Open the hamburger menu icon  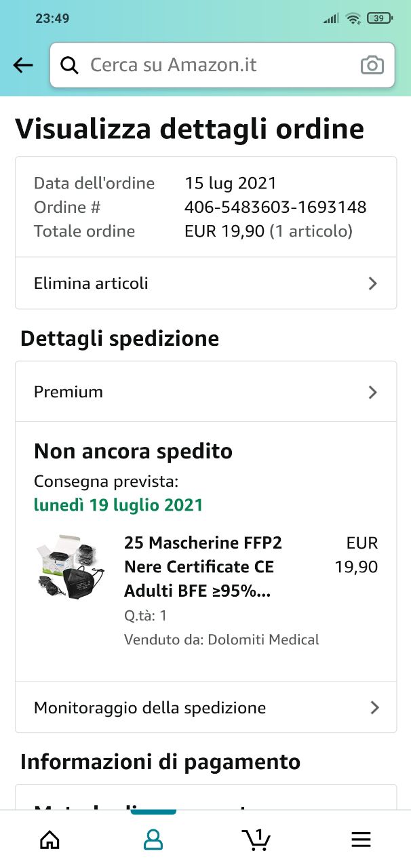[361, 840]
